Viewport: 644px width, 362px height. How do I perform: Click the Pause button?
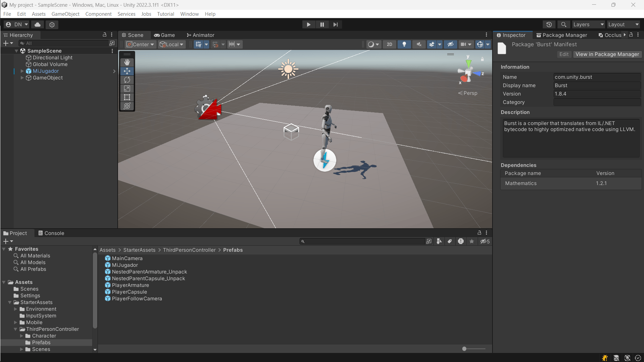[322, 24]
